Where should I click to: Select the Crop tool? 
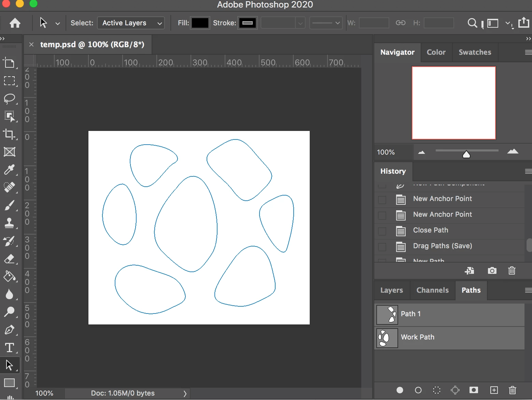(x=9, y=134)
